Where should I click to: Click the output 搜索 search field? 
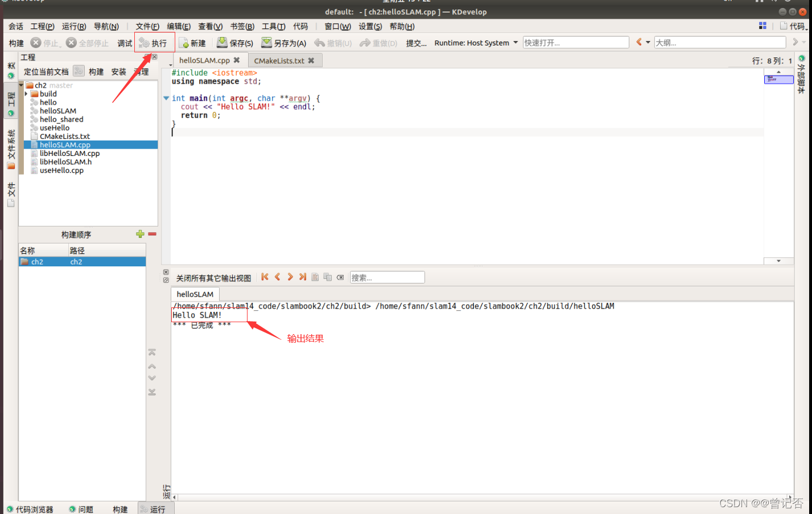[x=387, y=277]
